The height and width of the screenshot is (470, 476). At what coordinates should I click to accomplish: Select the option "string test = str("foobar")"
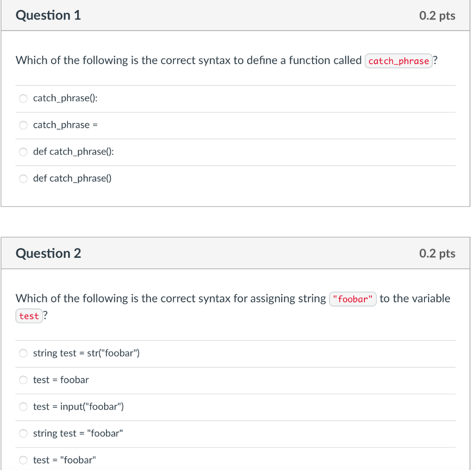[23, 353]
